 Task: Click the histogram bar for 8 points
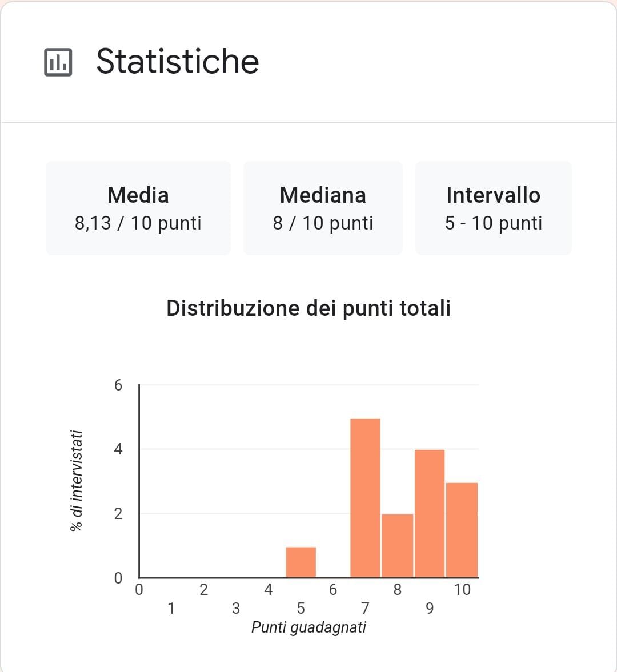pos(398,546)
